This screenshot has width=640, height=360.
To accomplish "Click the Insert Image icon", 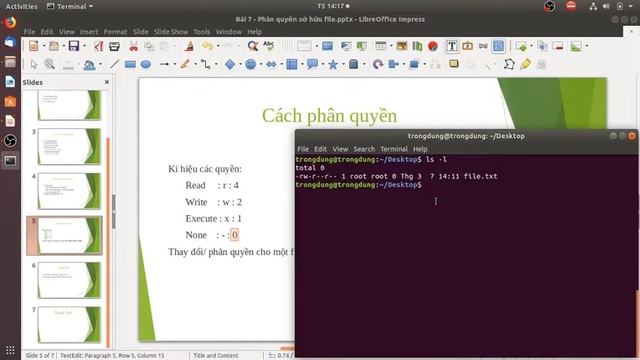I will (402, 46).
